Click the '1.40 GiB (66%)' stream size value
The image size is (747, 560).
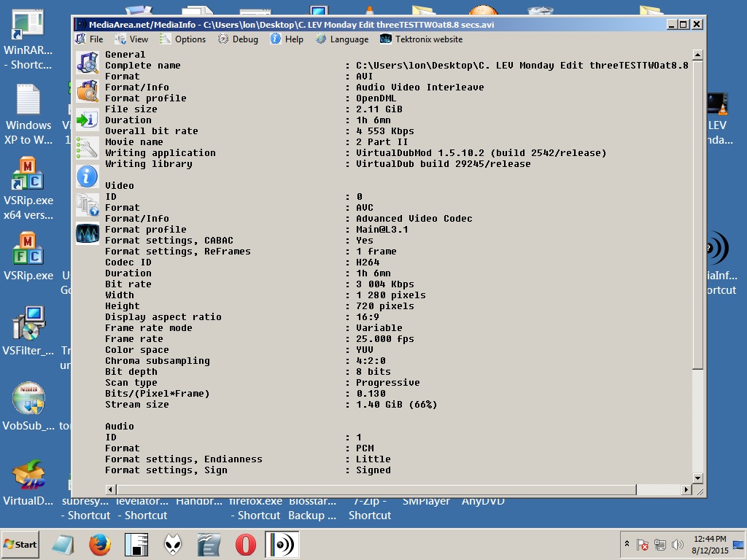pos(397,405)
